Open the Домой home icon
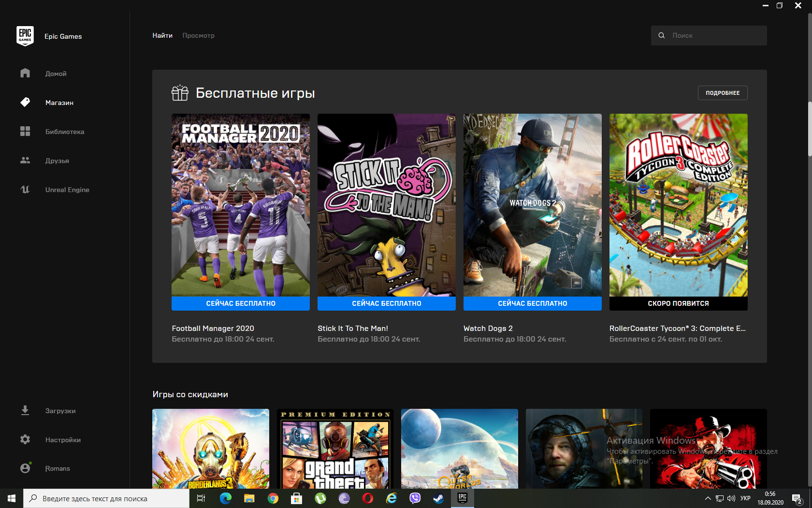 [x=25, y=73]
